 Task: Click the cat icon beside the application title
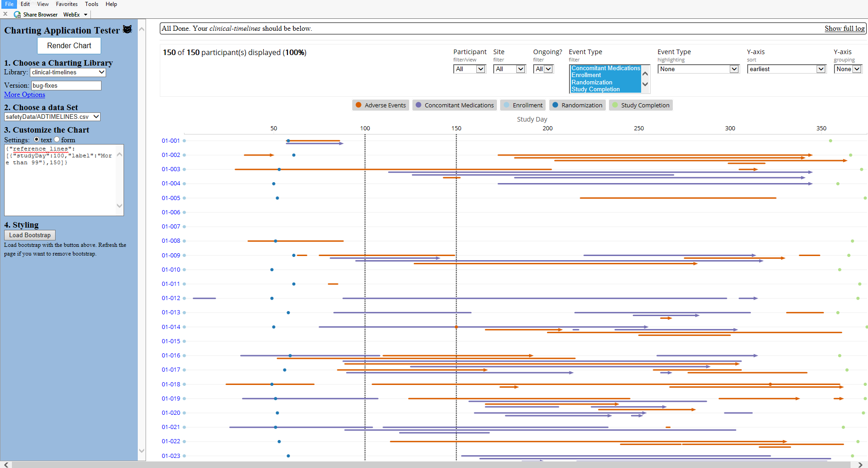point(127,29)
